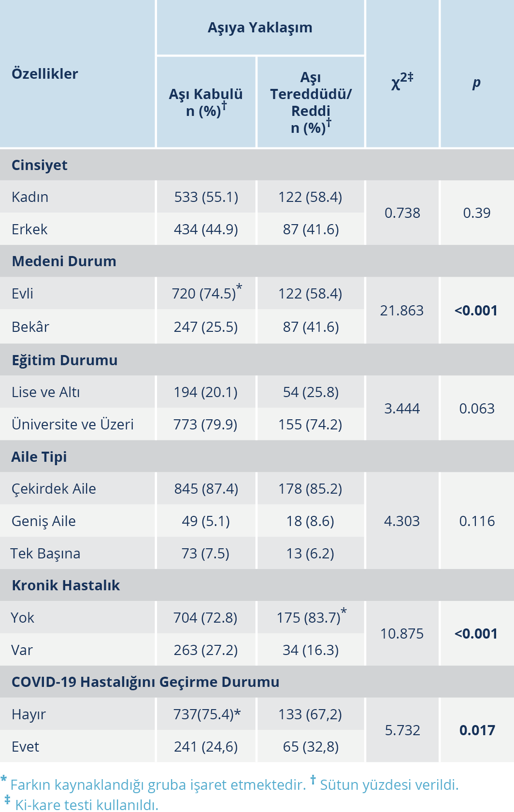
Task: Select the "Kadın" row label
Action: pyautogui.click(x=30, y=197)
